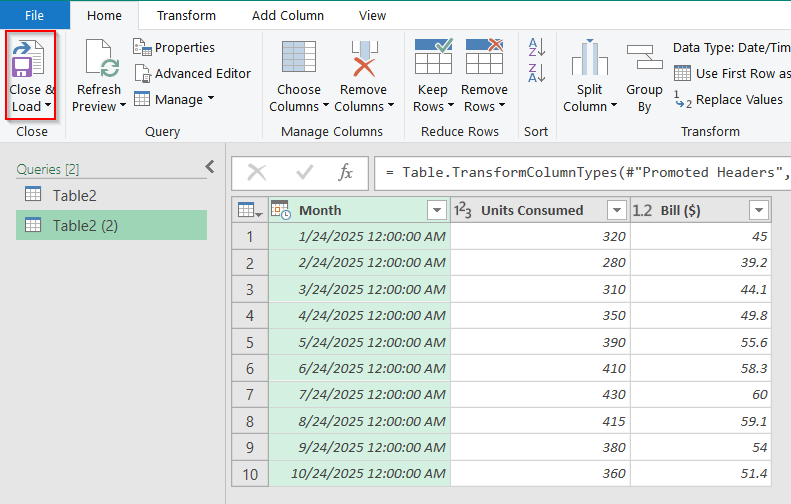Screen dimensions: 791x504
Task: Open the Units Consumed filter dropdown
Action: click(x=616, y=210)
